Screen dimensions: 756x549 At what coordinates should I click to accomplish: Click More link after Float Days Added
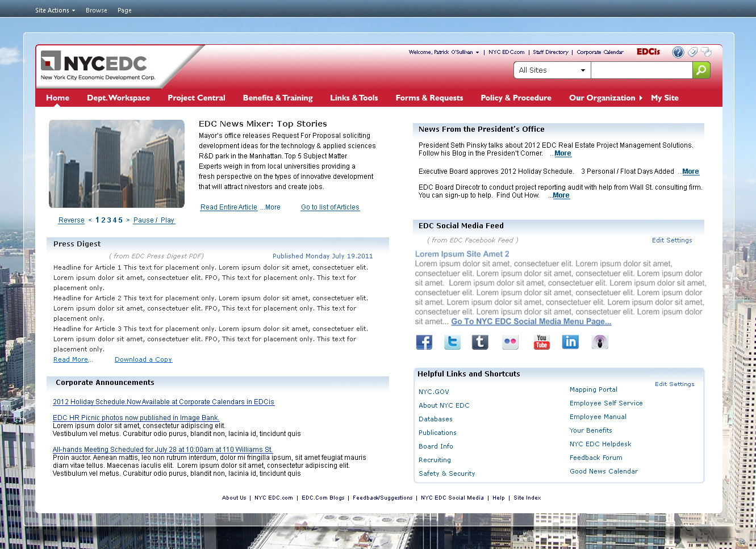point(691,171)
